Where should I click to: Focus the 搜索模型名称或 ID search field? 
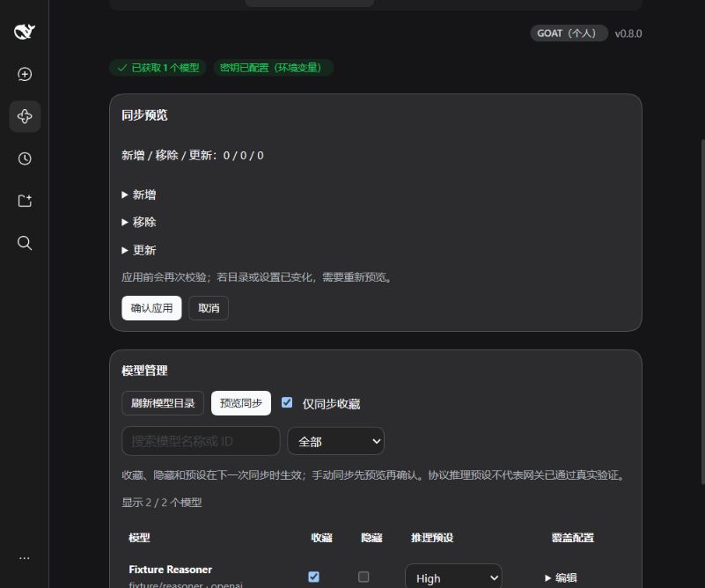(x=201, y=441)
